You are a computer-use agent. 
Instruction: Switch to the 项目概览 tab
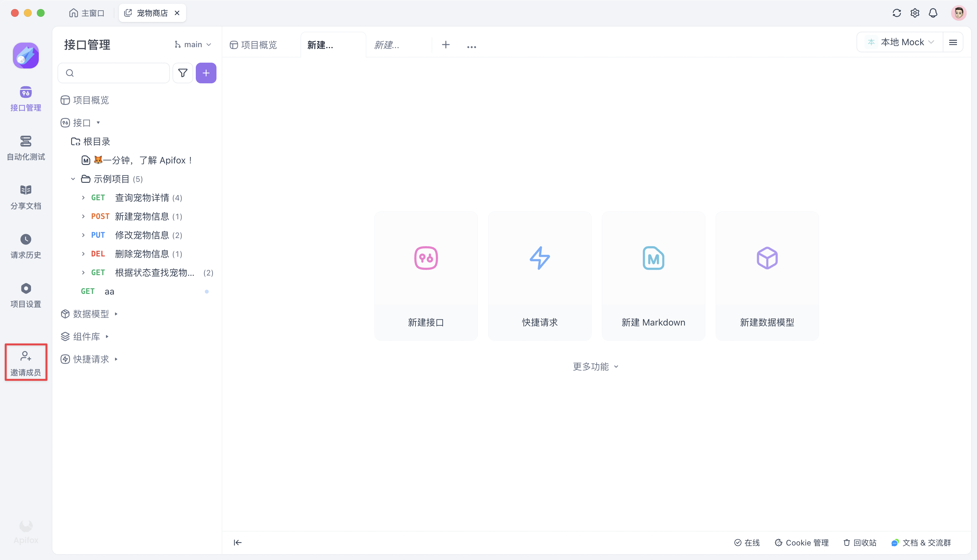tap(254, 45)
